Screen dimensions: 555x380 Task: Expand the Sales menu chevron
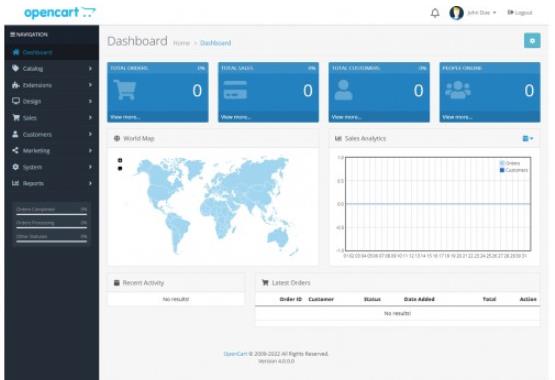click(90, 117)
